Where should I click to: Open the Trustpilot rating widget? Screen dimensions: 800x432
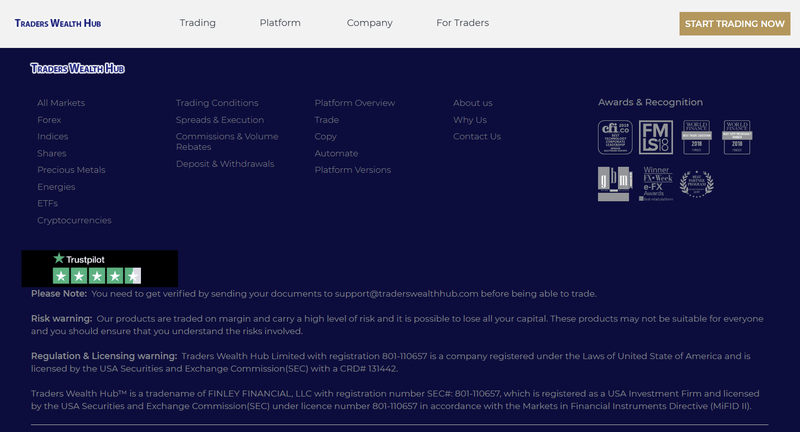[x=99, y=268]
